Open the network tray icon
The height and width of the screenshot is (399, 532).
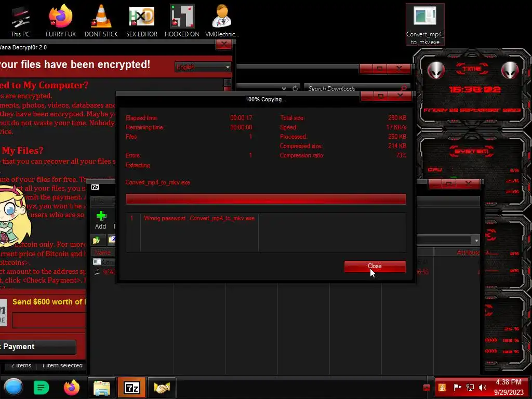coord(470,388)
